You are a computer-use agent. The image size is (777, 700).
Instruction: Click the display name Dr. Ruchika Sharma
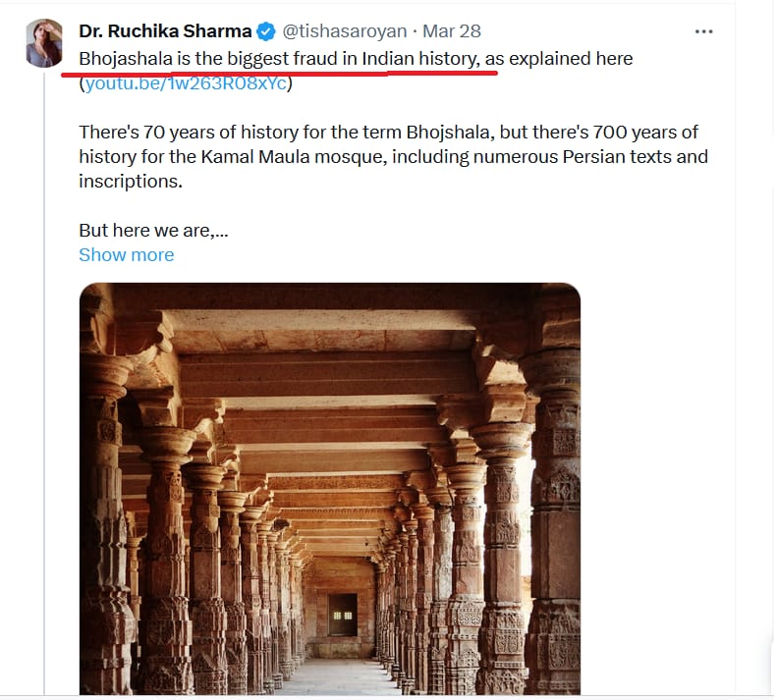tap(165, 31)
